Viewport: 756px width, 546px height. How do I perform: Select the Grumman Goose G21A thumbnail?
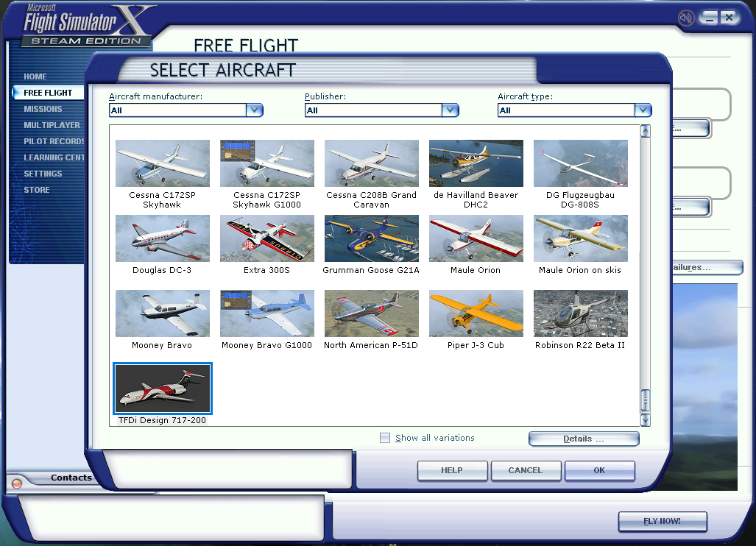[x=371, y=238]
